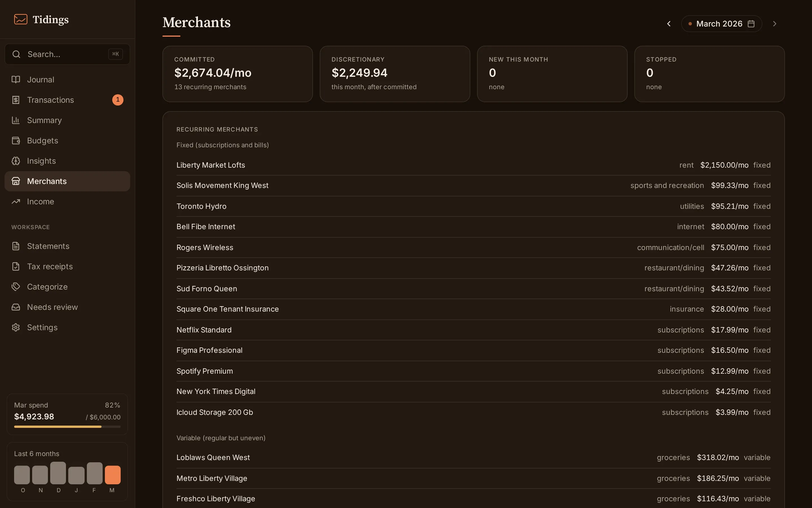Open the New This Month card
This screenshot has width=812, height=508.
pyautogui.click(x=552, y=74)
